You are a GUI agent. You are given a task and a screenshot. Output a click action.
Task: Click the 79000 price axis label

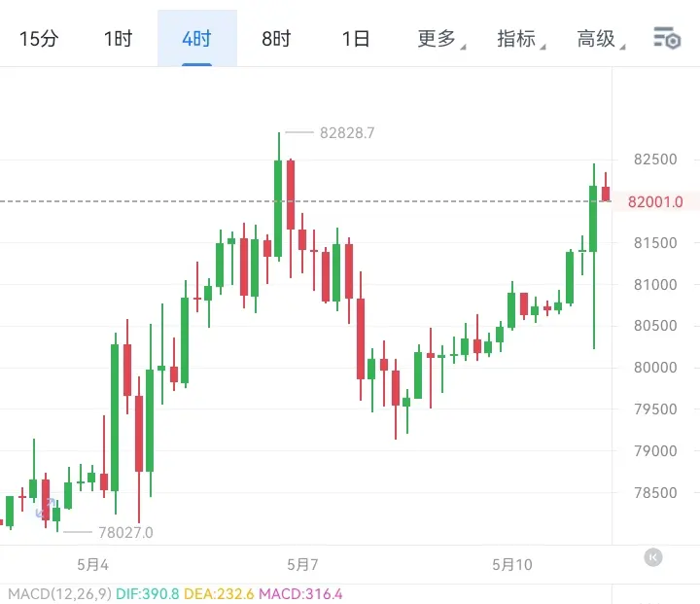[x=655, y=451]
